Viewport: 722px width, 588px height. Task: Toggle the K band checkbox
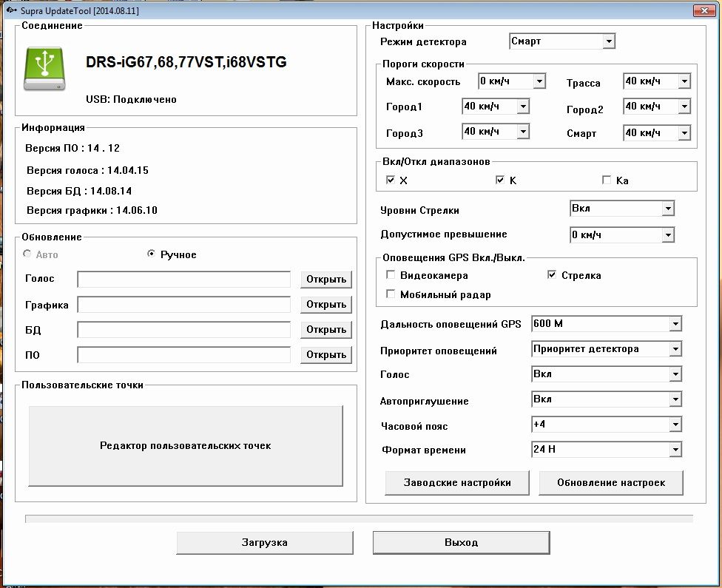500,180
